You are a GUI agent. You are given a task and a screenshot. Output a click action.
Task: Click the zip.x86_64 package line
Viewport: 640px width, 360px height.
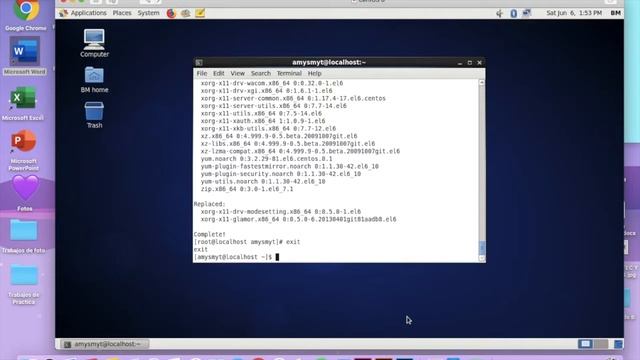[x=247, y=189]
